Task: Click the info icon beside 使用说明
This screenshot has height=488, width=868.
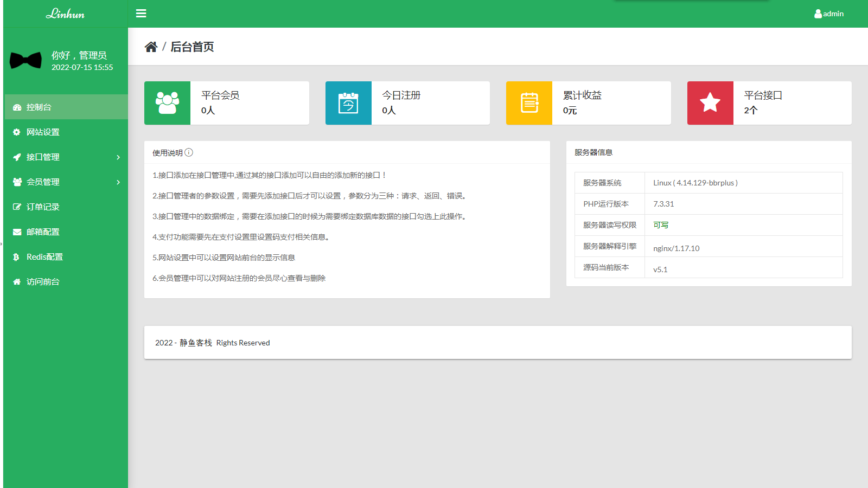Action: coord(189,153)
